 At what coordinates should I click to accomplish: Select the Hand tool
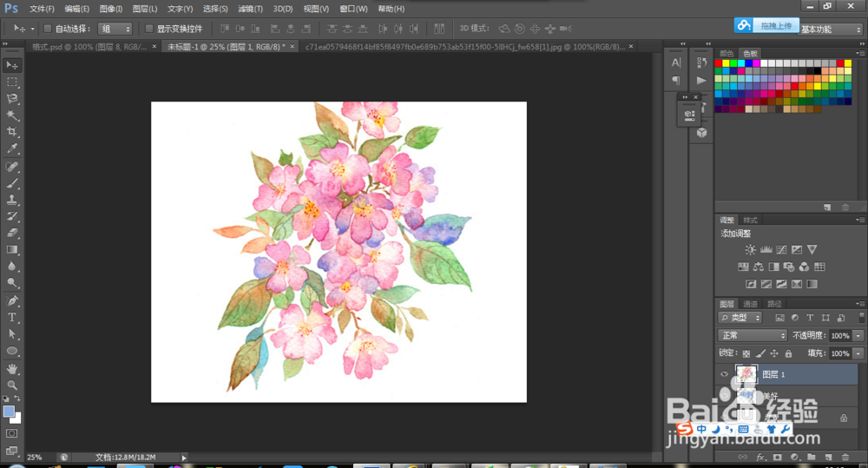(11, 369)
